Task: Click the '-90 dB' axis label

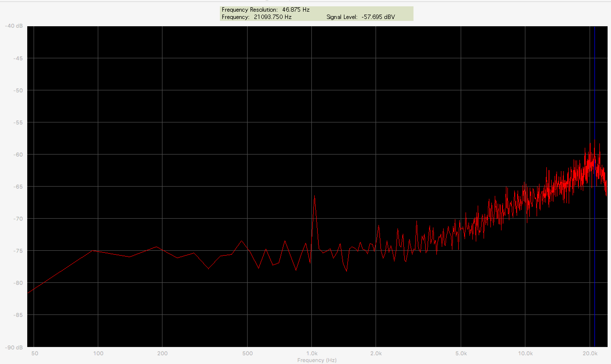Action: click(x=14, y=347)
